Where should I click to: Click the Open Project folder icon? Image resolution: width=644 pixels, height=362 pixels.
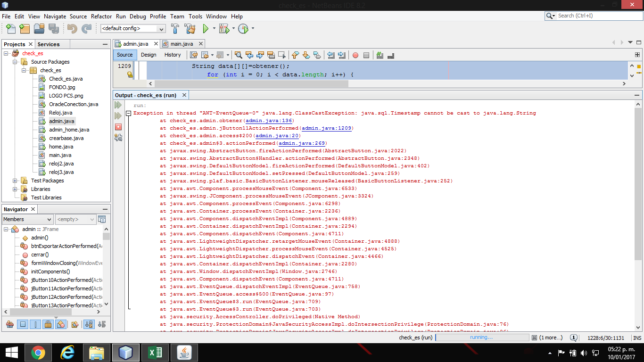39,29
